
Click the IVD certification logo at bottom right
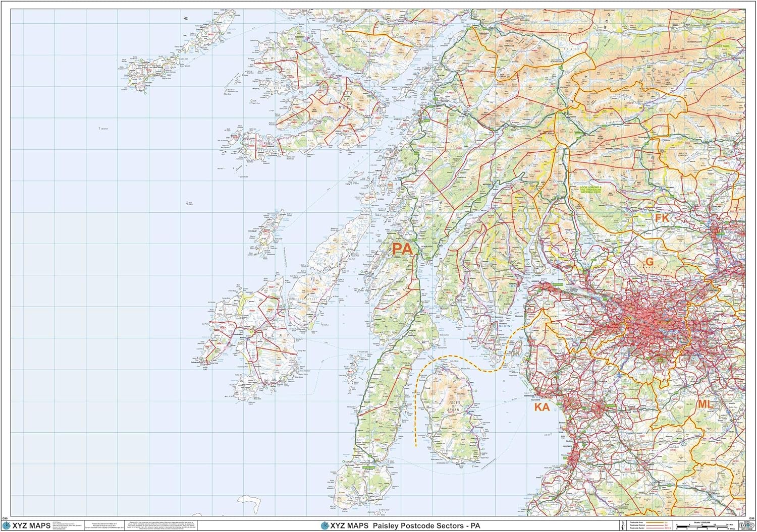pos(746,525)
